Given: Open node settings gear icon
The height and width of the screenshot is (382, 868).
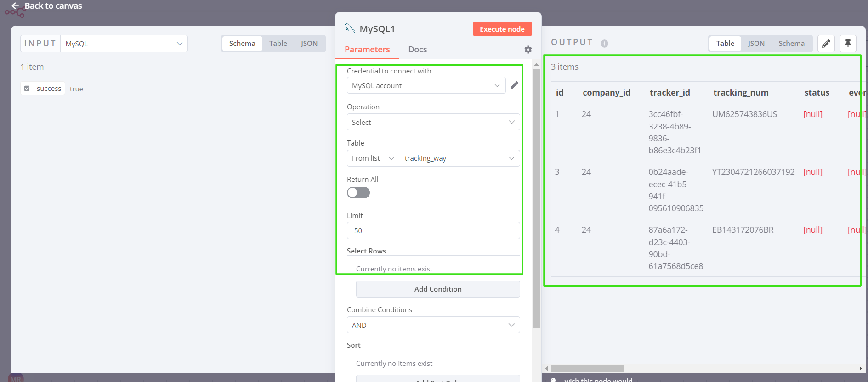Looking at the screenshot, I should point(528,50).
